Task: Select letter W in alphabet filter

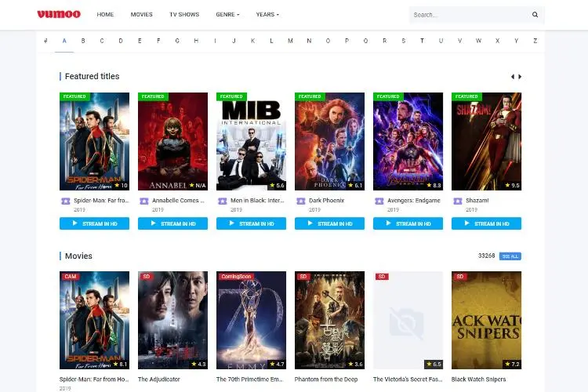Action: [478, 41]
